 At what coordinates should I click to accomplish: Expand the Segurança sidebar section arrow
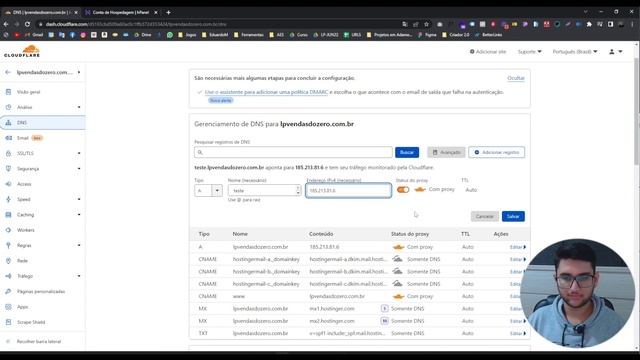[79, 169]
